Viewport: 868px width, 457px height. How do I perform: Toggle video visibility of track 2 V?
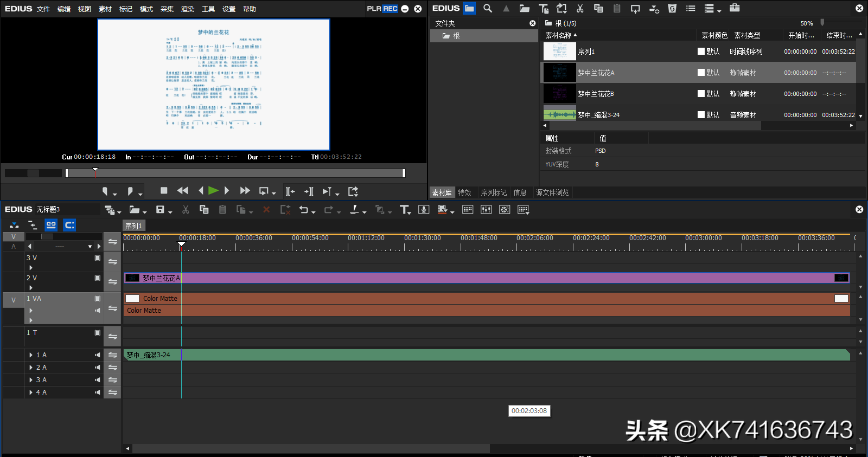tap(98, 278)
